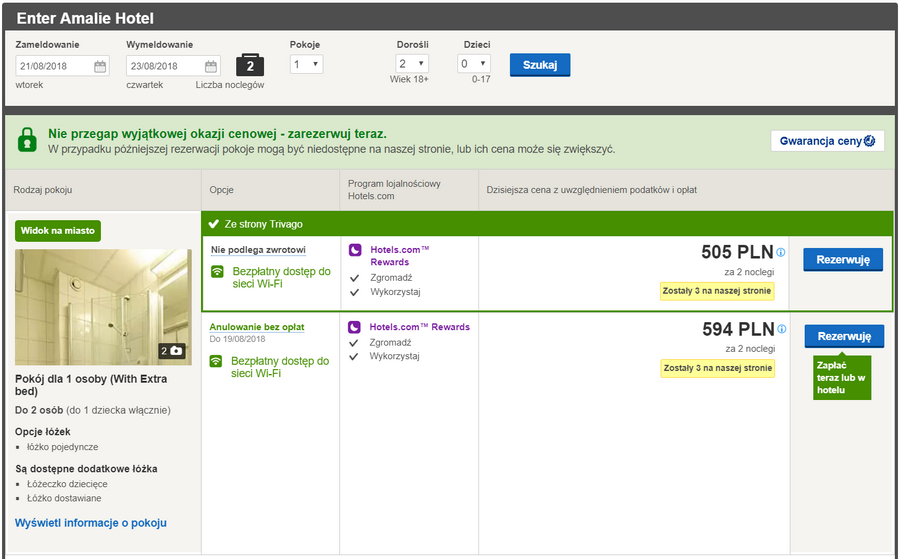Viewport: 900px width, 559px height.
Task: Click the Hotels.com Rewards moon icon in 594 PLN row
Action: pyautogui.click(x=354, y=327)
